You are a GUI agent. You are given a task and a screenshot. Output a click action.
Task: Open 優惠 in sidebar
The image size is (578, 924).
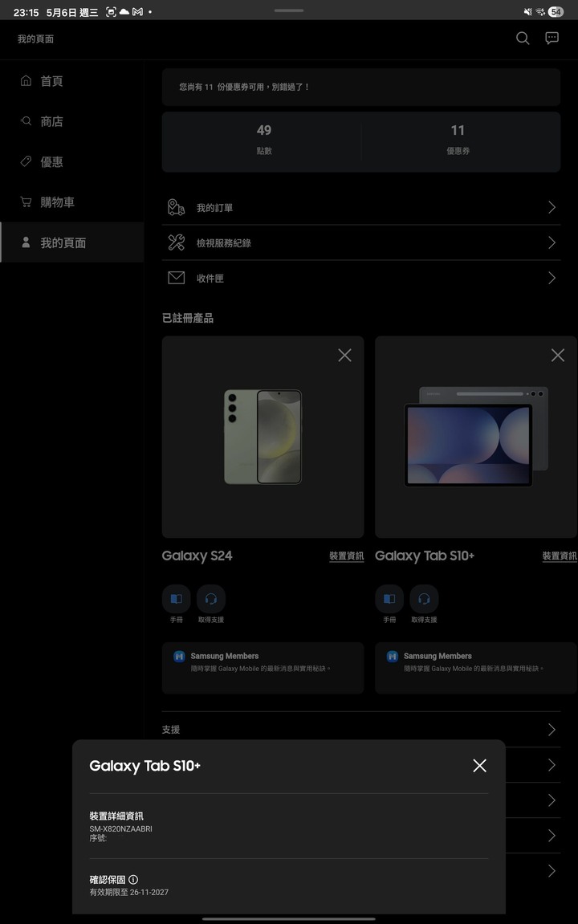(72, 161)
